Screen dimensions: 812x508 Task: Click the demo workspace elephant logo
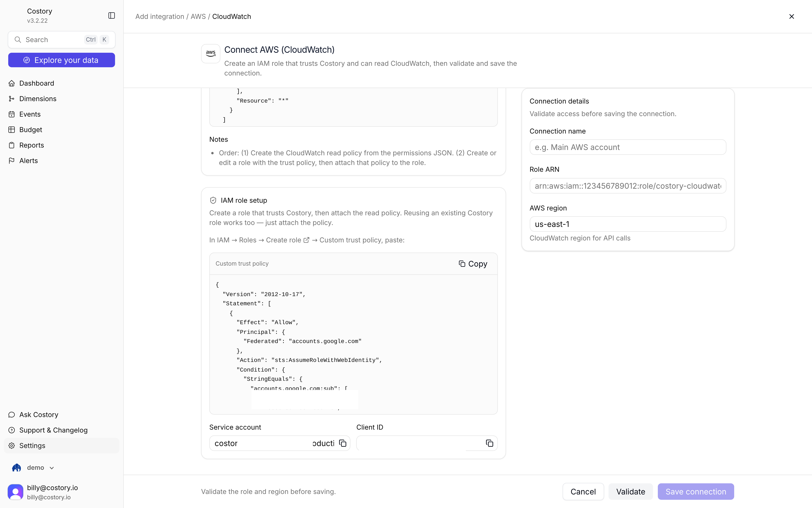(x=16, y=468)
